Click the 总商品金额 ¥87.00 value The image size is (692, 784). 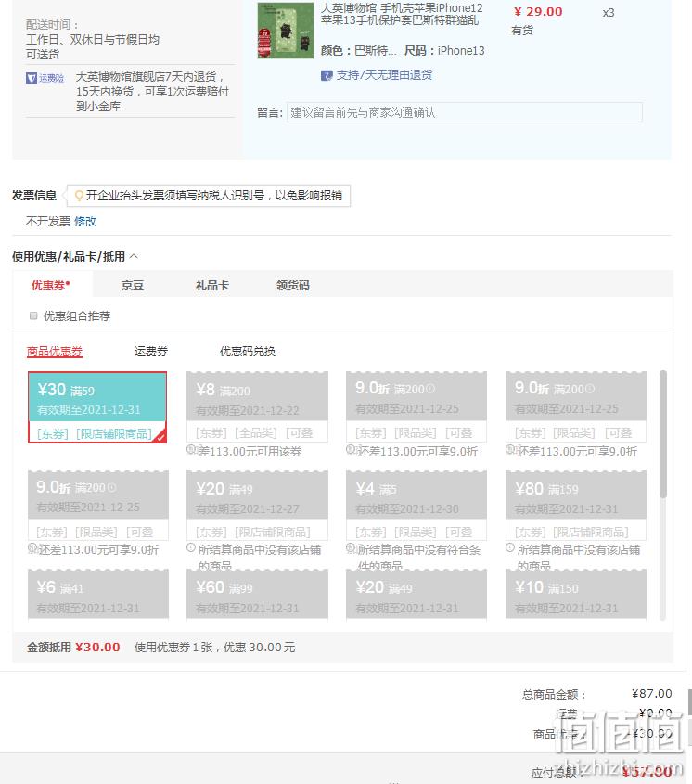click(651, 693)
